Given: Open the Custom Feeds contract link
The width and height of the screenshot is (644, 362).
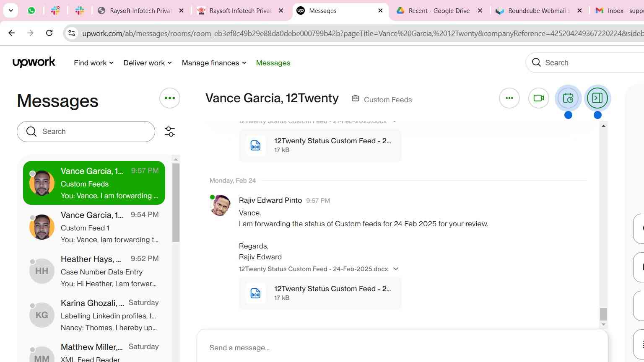Looking at the screenshot, I should pos(388,100).
